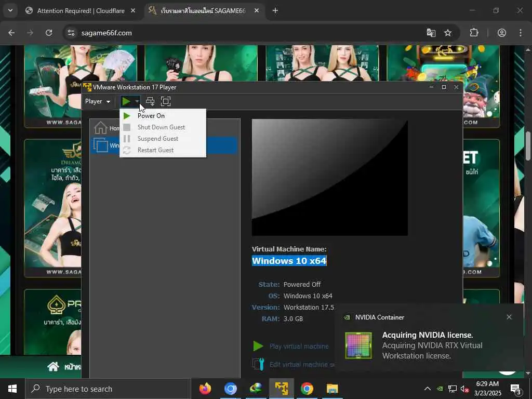Click the virtual machine preview thumbnail
The image size is (532, 399).
(x=329, y=178)
